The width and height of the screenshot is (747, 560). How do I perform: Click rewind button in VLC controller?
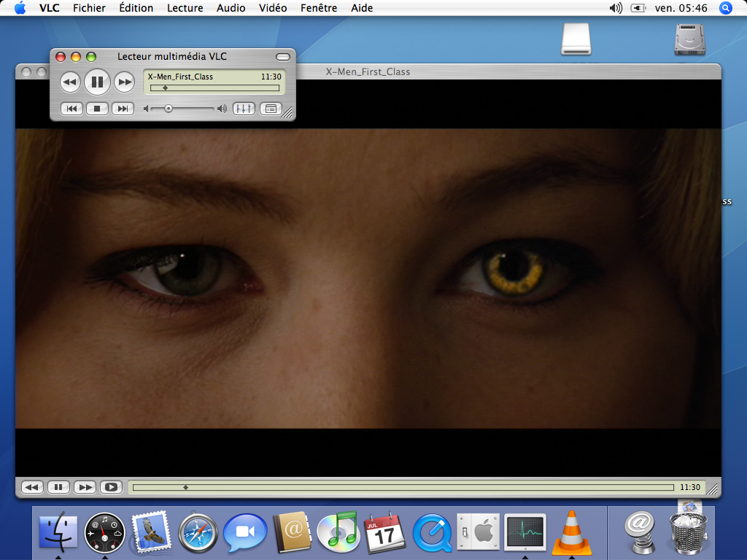[70, 82]
